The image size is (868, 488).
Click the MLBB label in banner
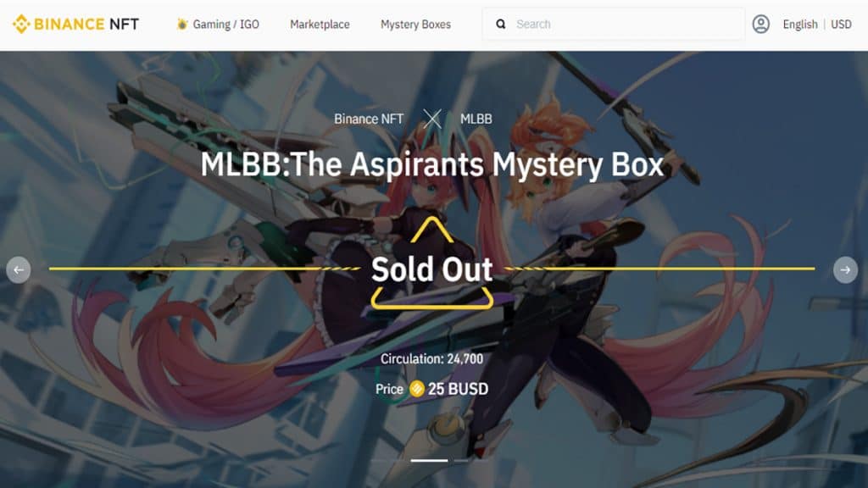(x=476, y=119)
